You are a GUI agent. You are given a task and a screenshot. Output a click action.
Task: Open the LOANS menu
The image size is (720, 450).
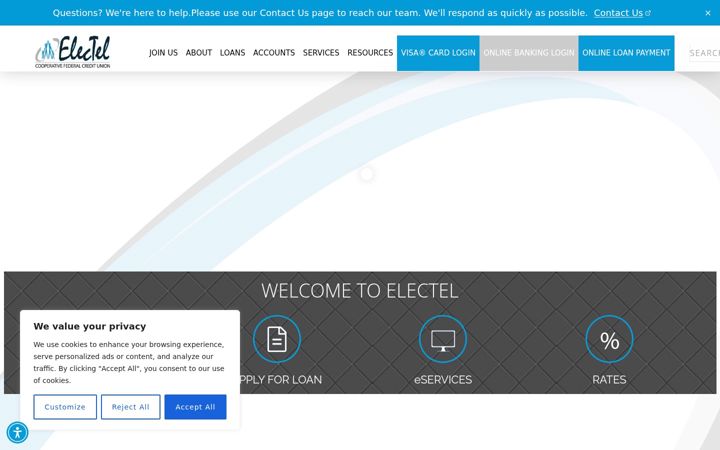click(x=232, y=53)
